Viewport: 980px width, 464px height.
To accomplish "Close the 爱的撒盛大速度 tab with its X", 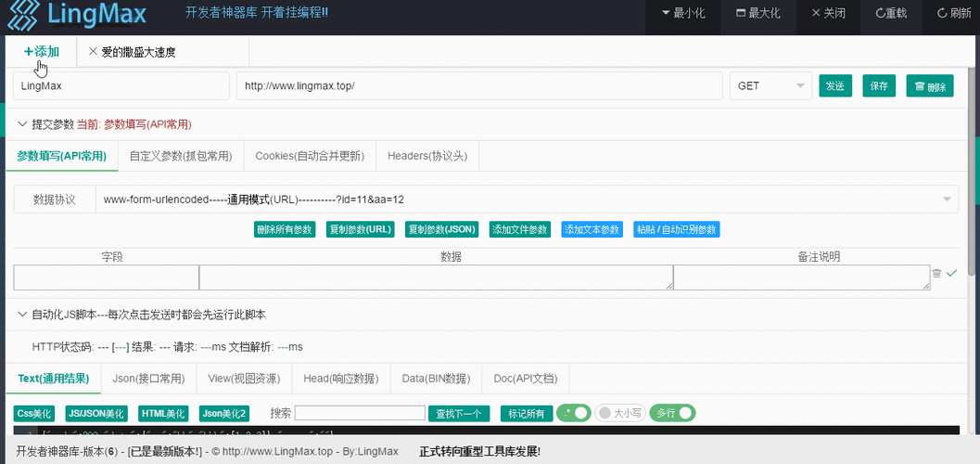I will pyautogui.click(x=93, y=52).
